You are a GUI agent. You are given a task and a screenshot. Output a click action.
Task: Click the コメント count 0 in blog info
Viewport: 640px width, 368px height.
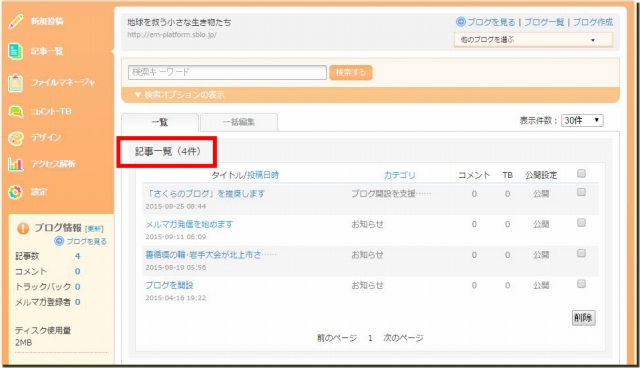click(78, 271)
